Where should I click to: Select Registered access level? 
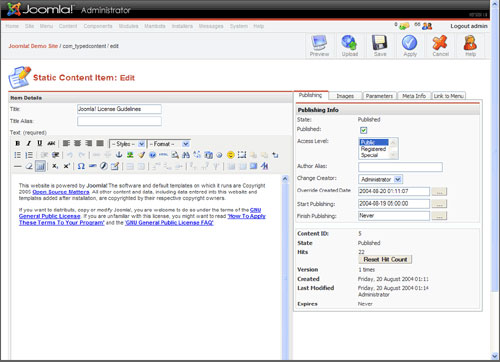(x=373, y=149)
